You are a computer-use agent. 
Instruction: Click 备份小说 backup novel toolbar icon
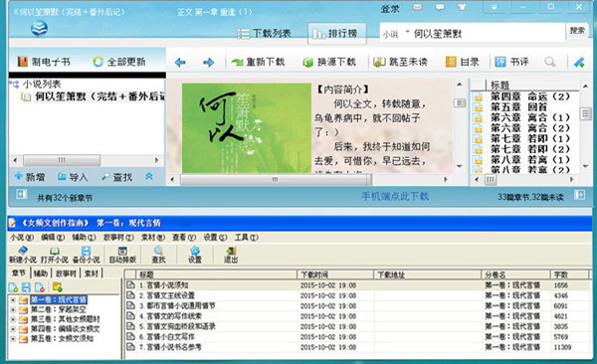(x=86, y=255)
